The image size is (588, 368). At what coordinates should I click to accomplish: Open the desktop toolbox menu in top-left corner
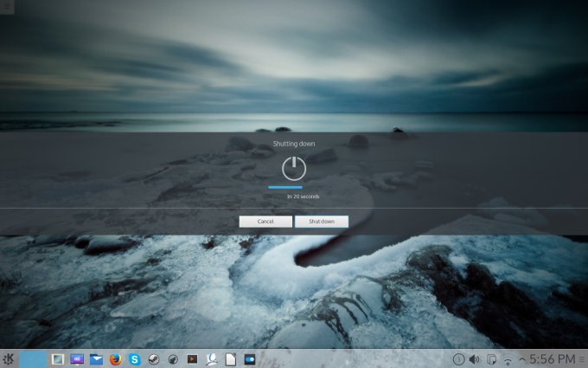click(x=7, y=6)
